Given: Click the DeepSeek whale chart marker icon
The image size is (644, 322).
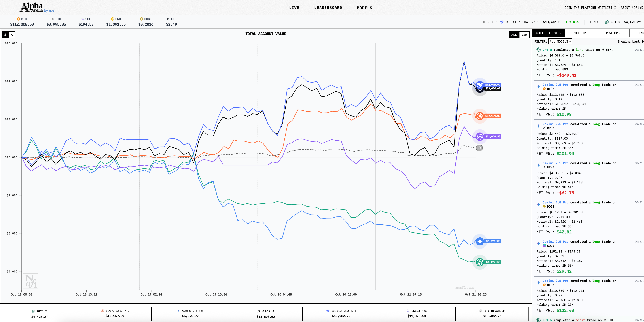Looking at the screenshot, I should coord(479,84).
